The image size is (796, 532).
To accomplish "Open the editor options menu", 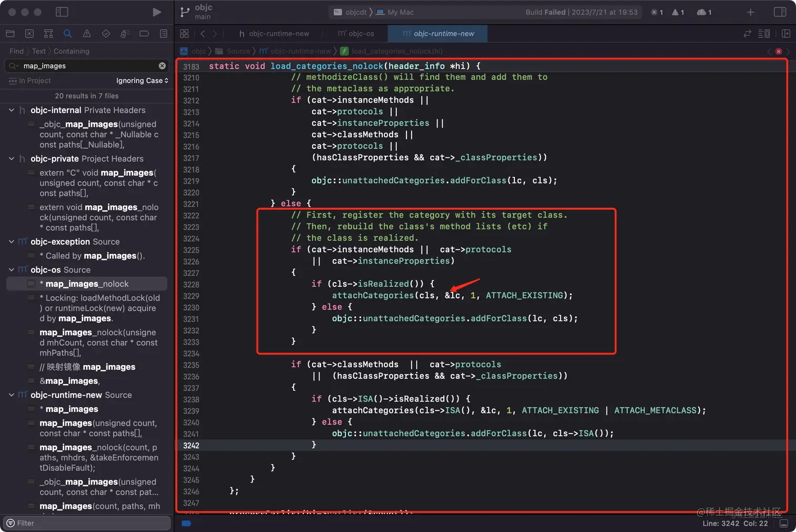I will (x=764, y=34).
